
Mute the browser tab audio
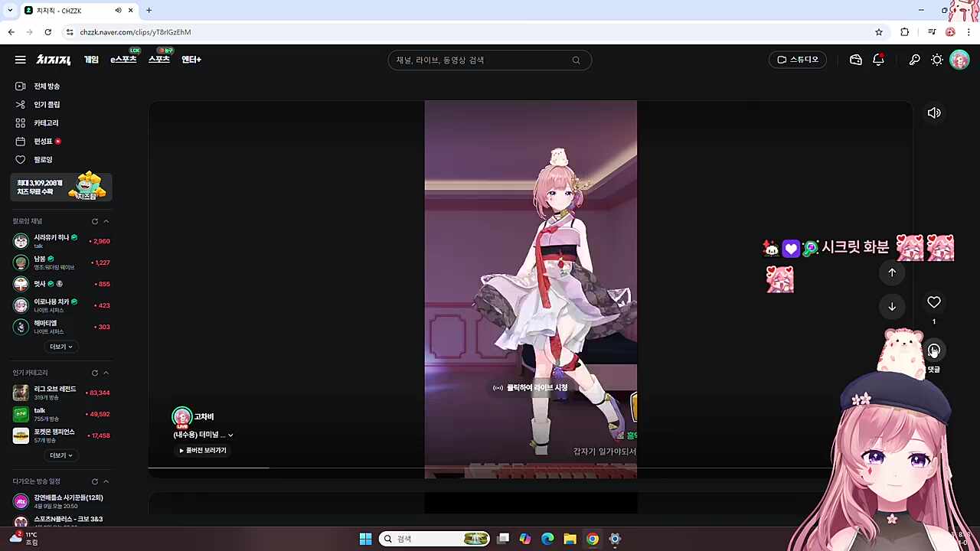pyautogui.click(x=118, y=11)
